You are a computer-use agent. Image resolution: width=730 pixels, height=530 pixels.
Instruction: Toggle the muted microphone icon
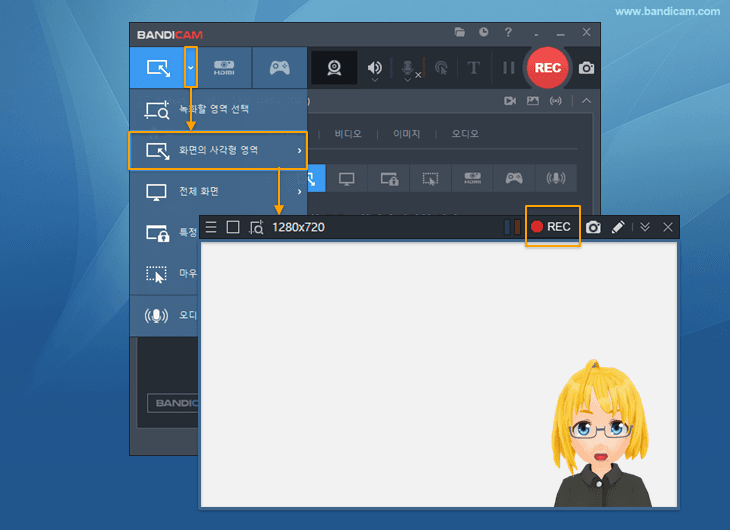click(408, 68)
